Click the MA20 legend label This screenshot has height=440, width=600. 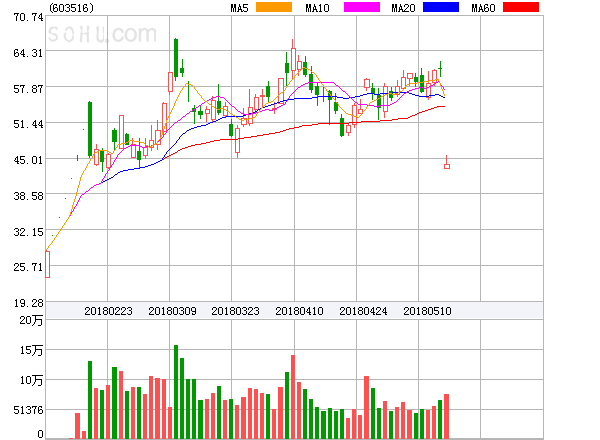pos(403,8)
